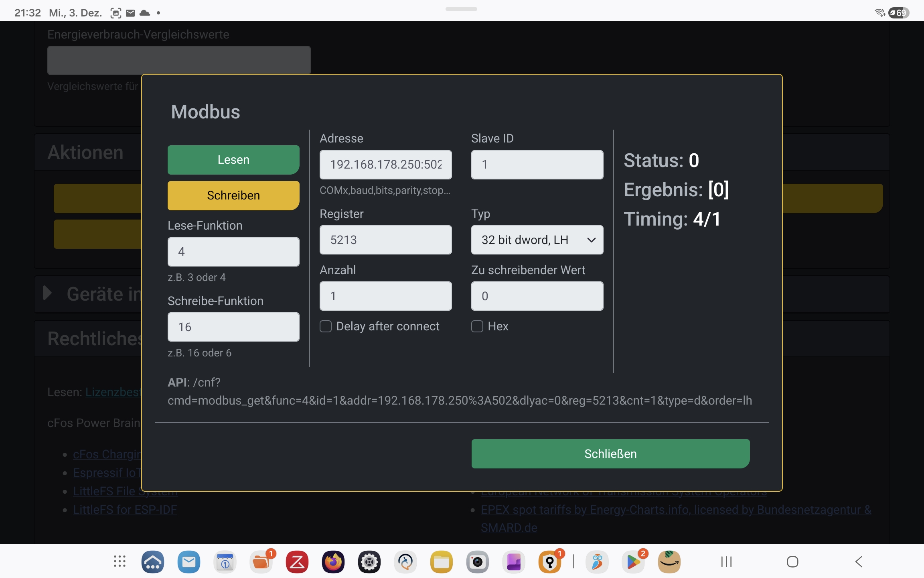Close dialog with Schließen button
Image resolution: width=924 pixels, height=578 pixels.
(x=610, y=454)
